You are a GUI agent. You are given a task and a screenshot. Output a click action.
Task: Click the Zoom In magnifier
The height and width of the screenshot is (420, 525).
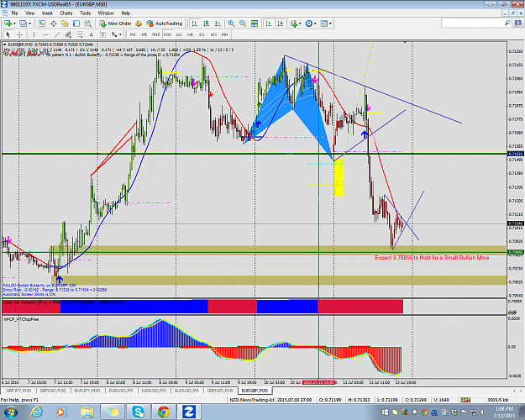pos(231,24)
